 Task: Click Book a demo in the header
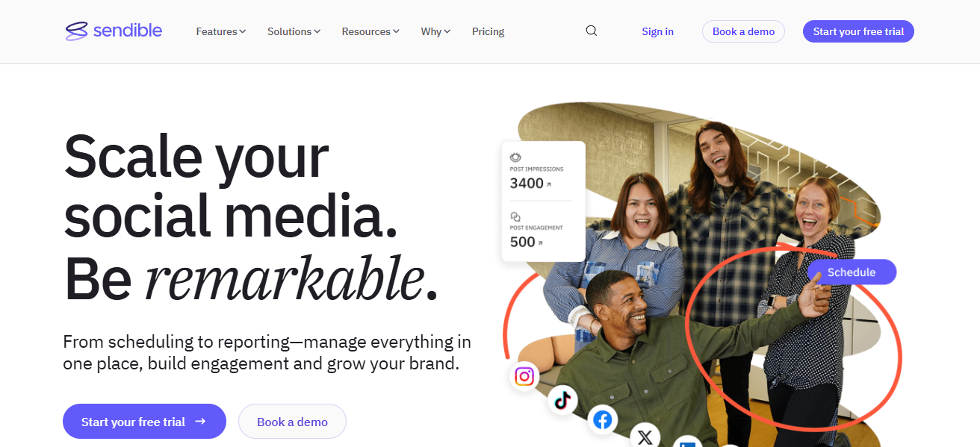743,31
